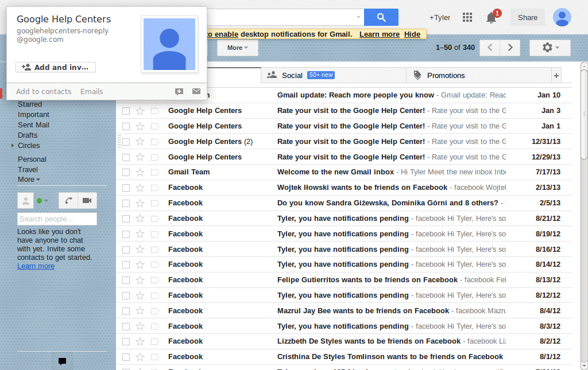Click Add to contacts link
The image size is (588, 370).
click(x=44, y=91)
